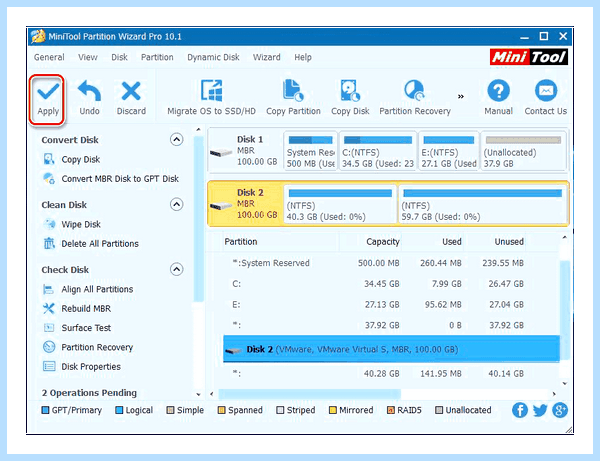Sort by the Used column header
Screen dimensions: 600x461
(452, 242)
